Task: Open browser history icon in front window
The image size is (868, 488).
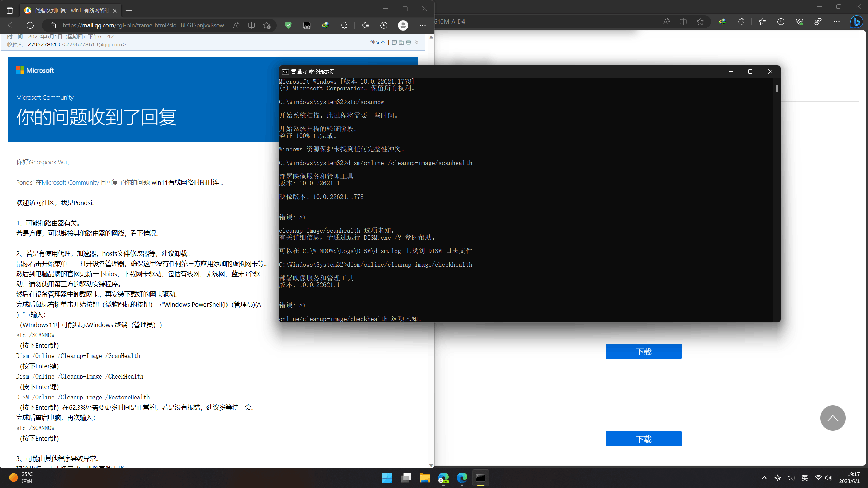Action: 384,25
